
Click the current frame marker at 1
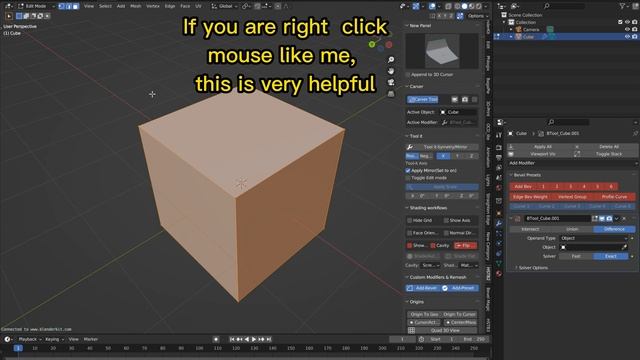(x=18, y=348)
